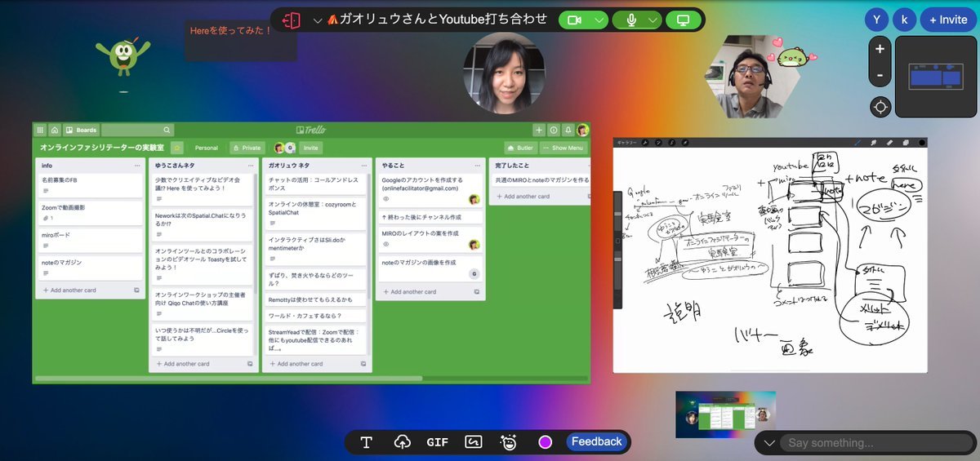Expand the microphone options arrow
The image size is (980, 461).
pyautogui.click(x=653, y=20)
